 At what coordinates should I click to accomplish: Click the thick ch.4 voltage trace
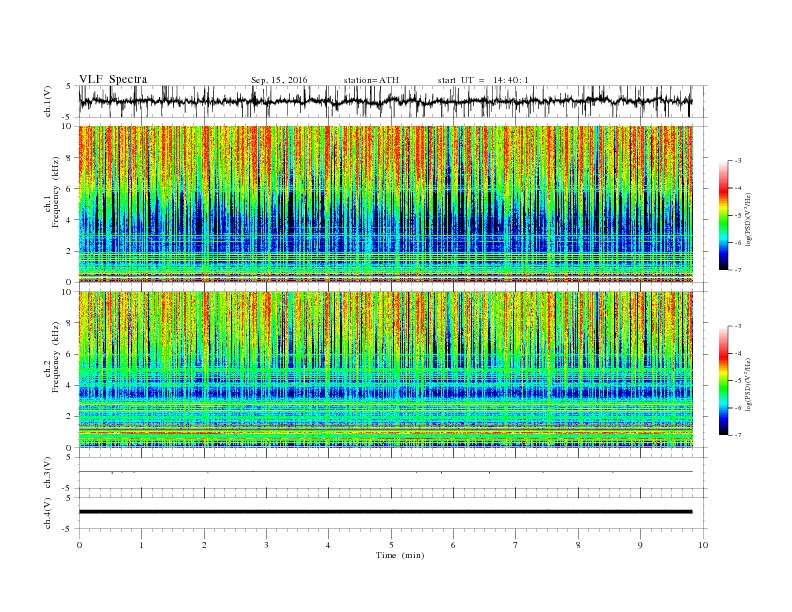tap(386, 512)
